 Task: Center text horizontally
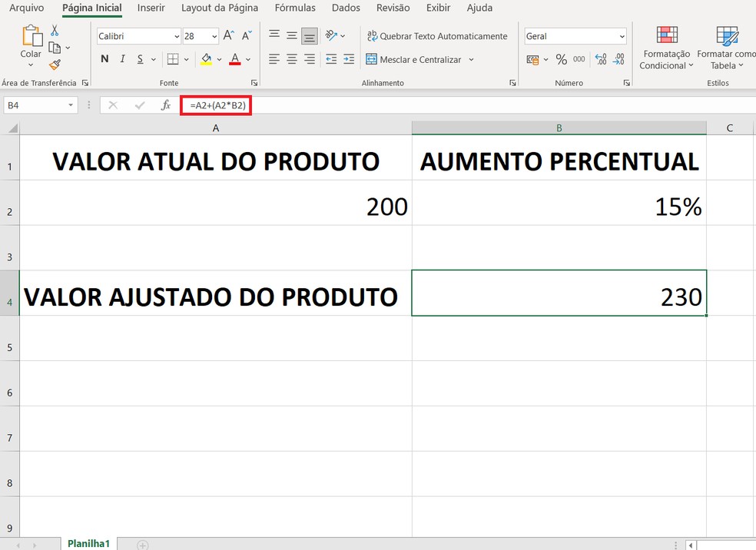tap(292, 59)
